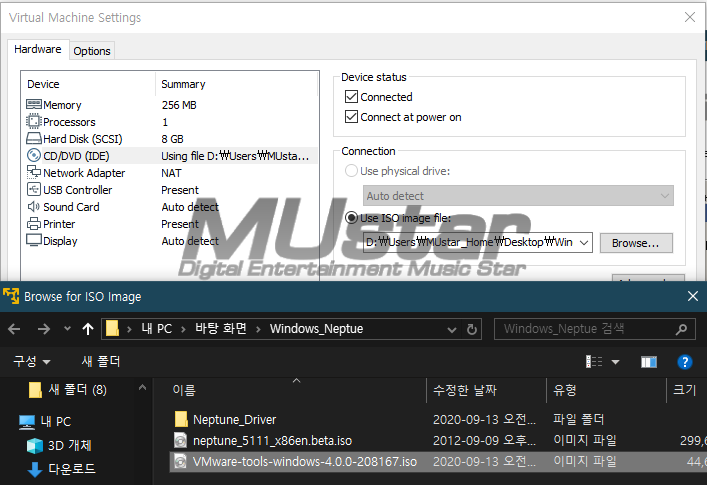Expand the chevron after 바탕 화면 in path
This screenshot has width=707, height=485.
coord(258,329)
